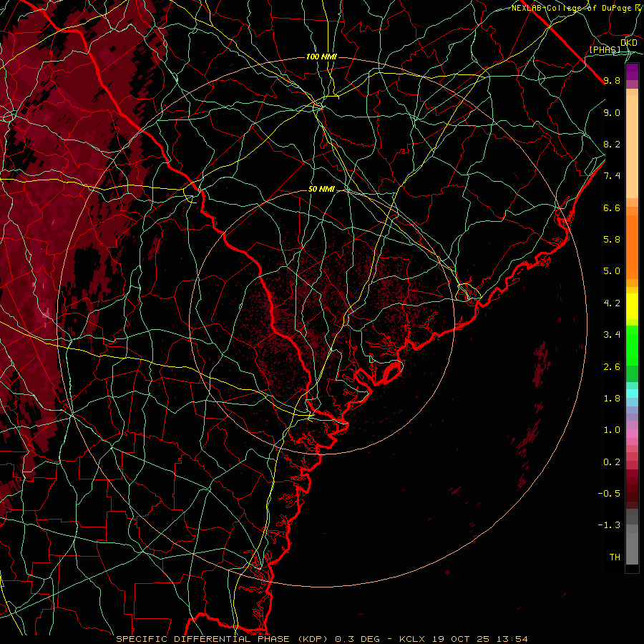Click the -0.5 value on the color scale
Screen dimensions: 644x644
tap(609, 494)
